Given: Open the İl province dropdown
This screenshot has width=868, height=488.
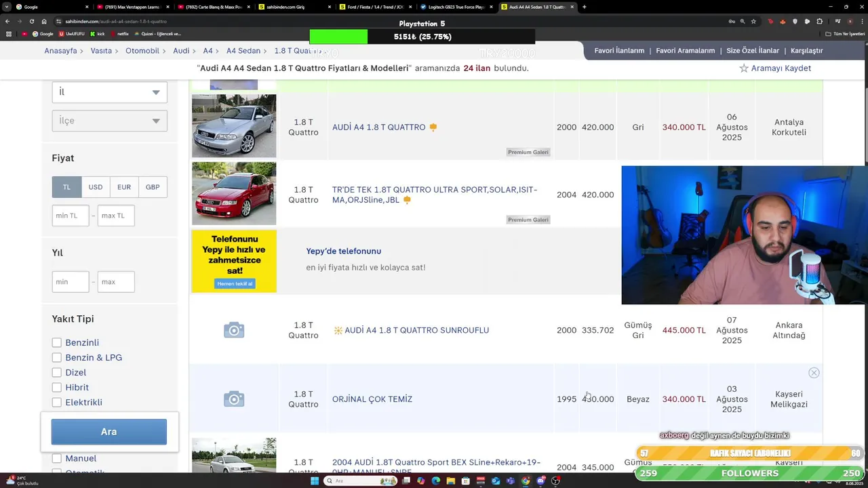Looking at the screenshot, I should (109, 92).
